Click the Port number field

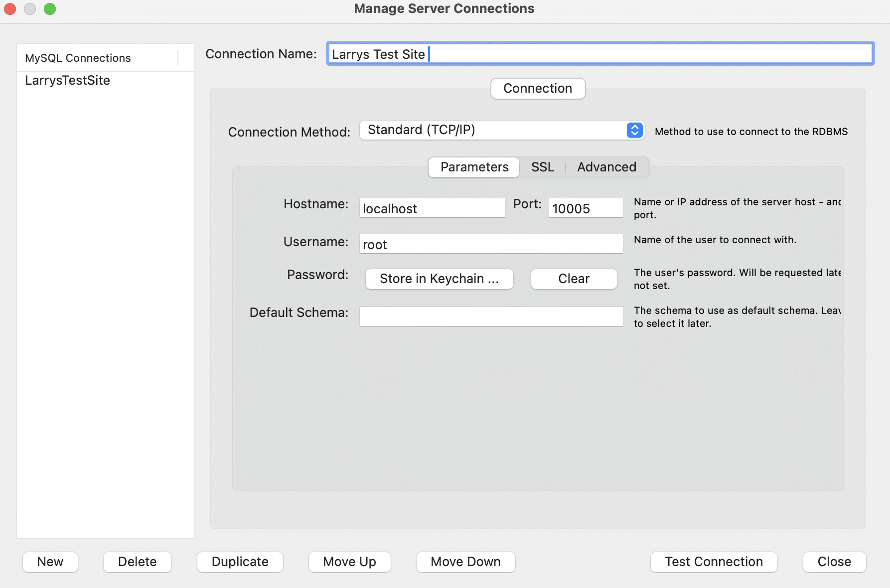[586, 208]
